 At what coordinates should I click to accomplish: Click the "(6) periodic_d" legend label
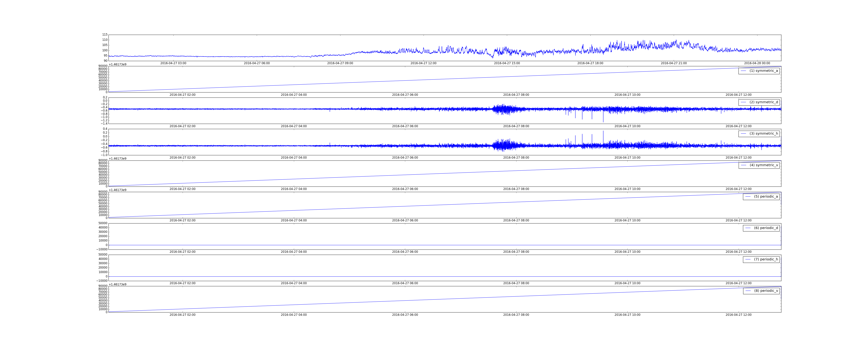click(766, 228)
